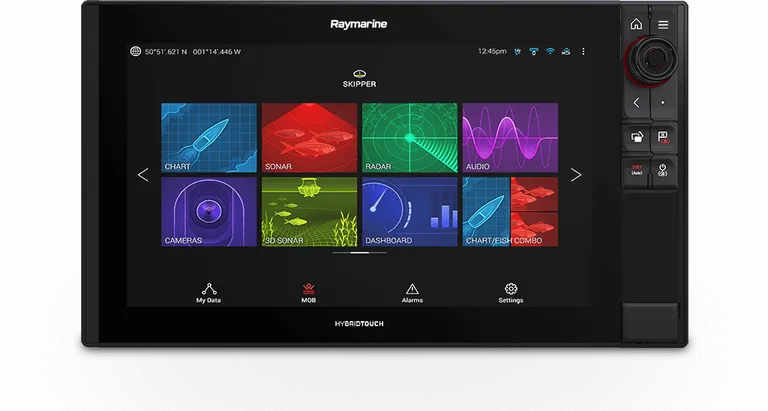Image resolution: width=768 pixels, height=411 pixels.
Task: Toggle the autopilot Standby/Auto button
Action: (636, 170)
